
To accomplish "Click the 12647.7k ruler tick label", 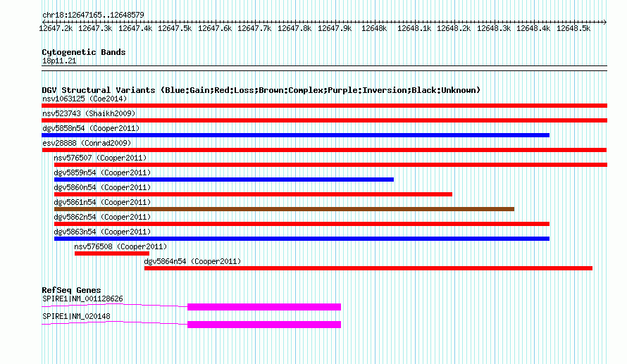I will [254, 28].
